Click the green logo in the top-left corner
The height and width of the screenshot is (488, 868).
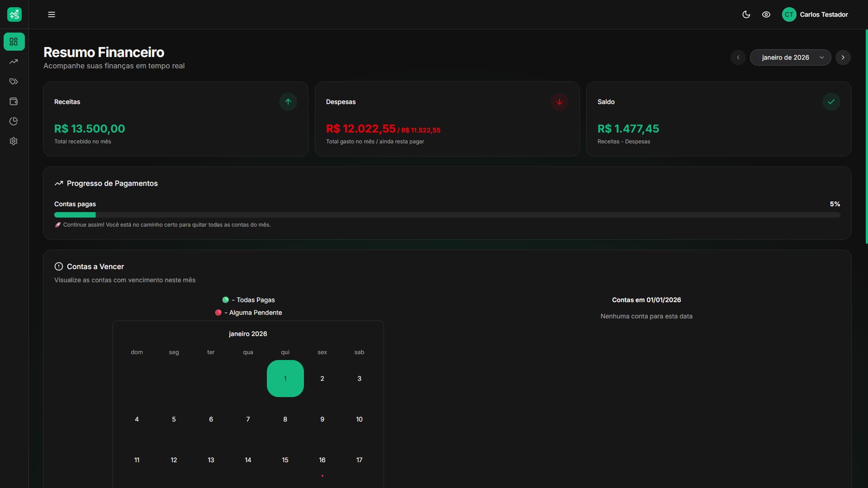pos(14,14)
